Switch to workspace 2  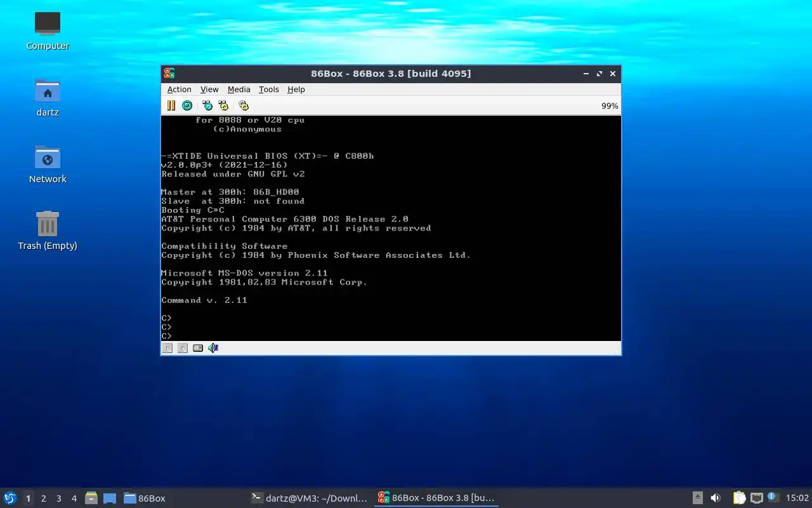tap(43, 498)
